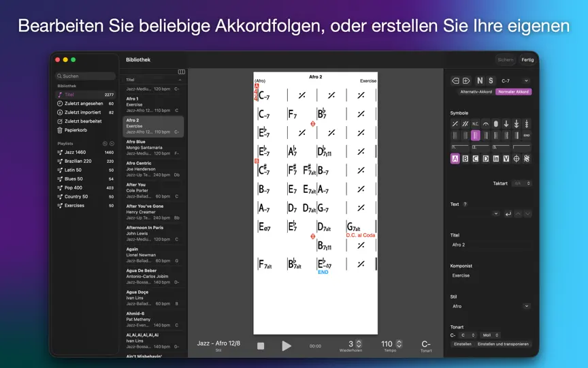Click the insert chord plus icon
The image size is (588, 368).
pyautogui.click(x=466, y=80)
